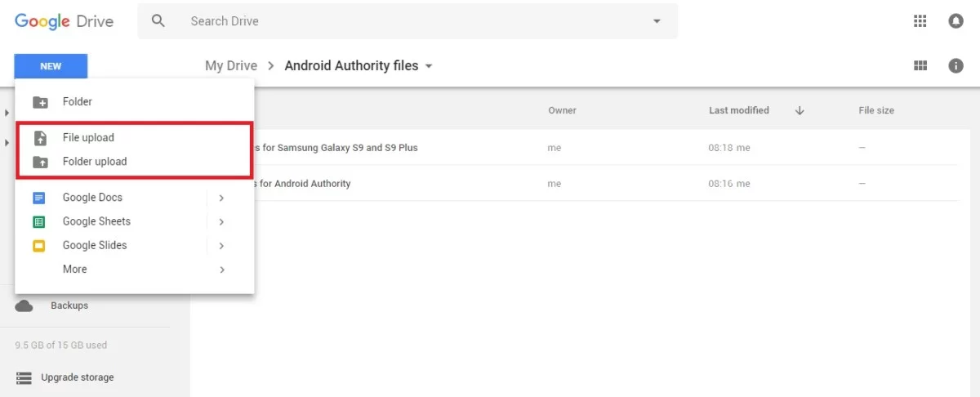980x397 pixels.
Task: Show the details info panel
Action: (955, 66)
